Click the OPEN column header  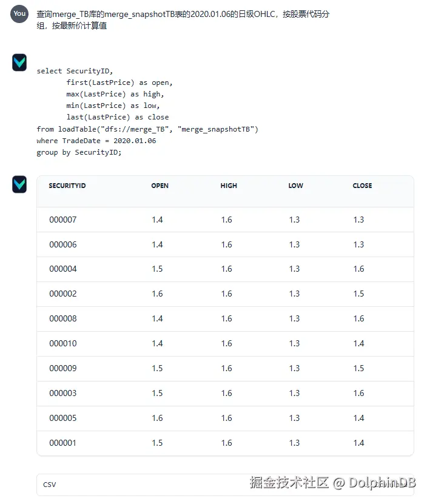pyautogui.click(x=160, y=186)
